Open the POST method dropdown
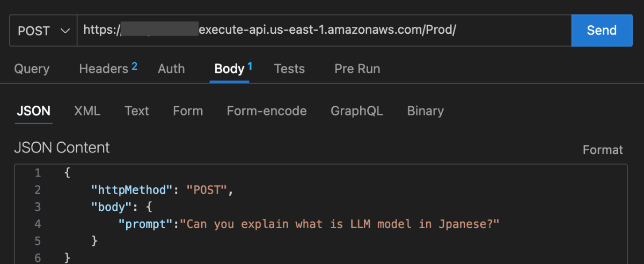Screen dimensions: 644x264 click(x=43, y=31)
